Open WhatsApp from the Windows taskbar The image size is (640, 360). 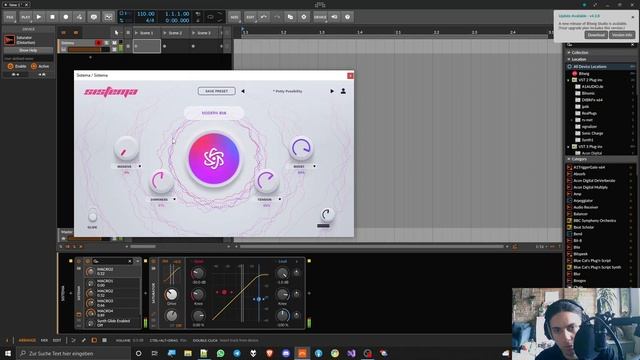click(220, 353)
